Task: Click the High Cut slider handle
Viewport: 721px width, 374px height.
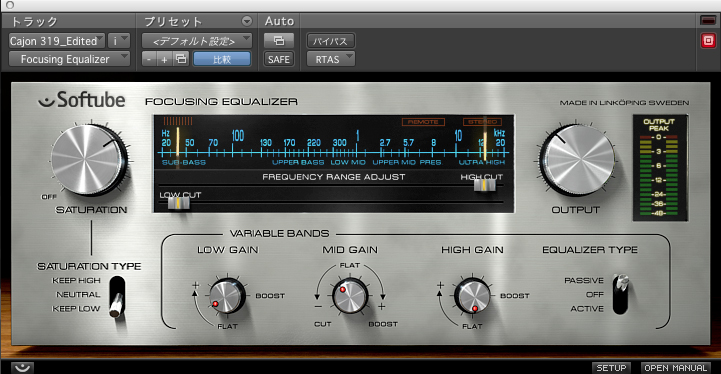Action: pyautogui.click(x=485, y=185)
